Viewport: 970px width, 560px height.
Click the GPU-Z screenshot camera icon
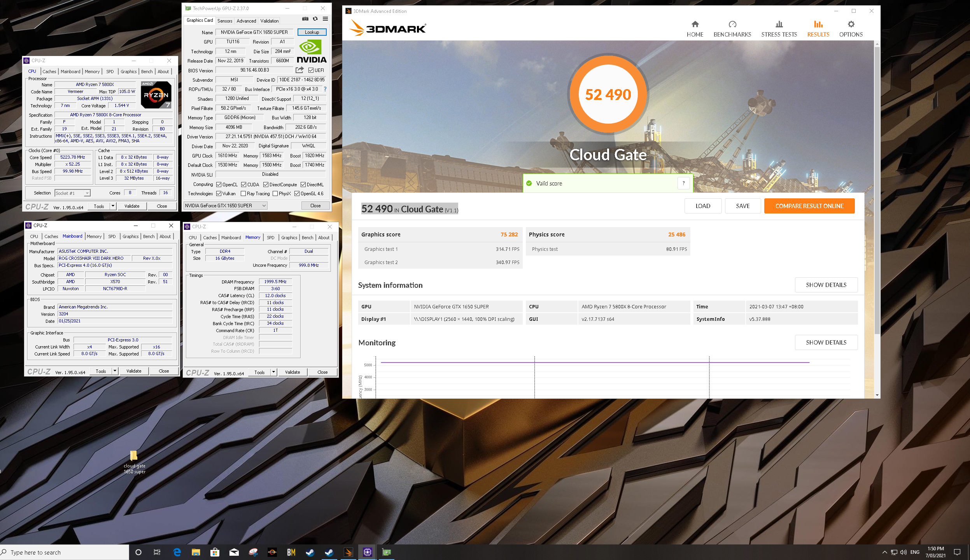[x=305, y=19]
